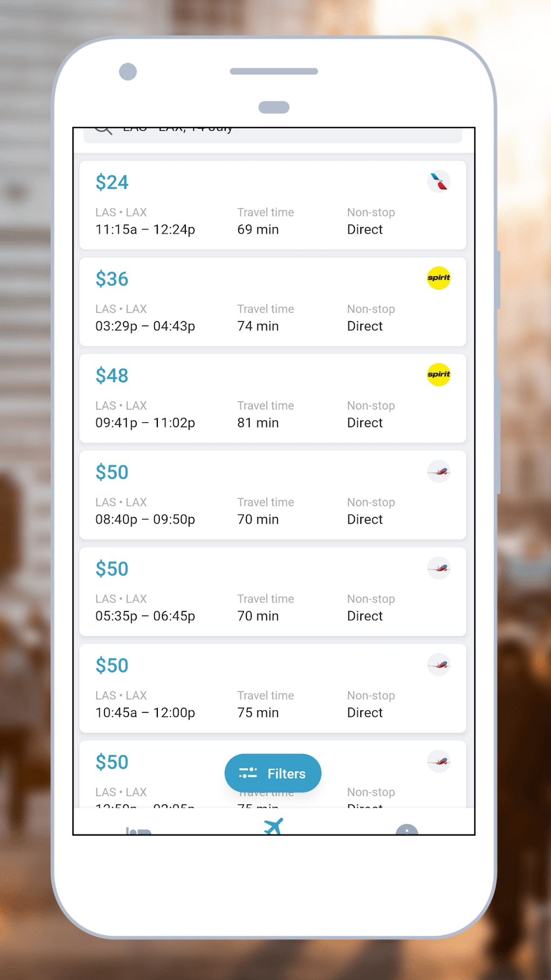Tap the Spirit logo on the $48 flight
Screen dimensions: 551x980
pyautogui.click(x=439, y=375)
